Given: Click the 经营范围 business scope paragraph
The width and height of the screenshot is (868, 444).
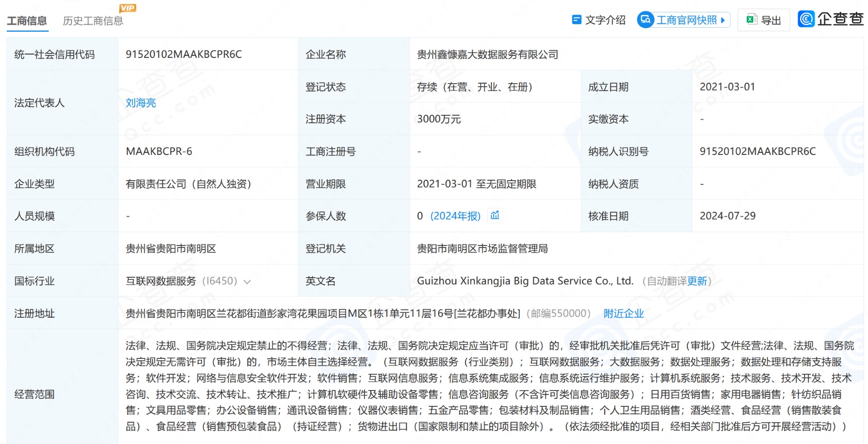Looking at the screenshot, I should click(x=490, y=386).
